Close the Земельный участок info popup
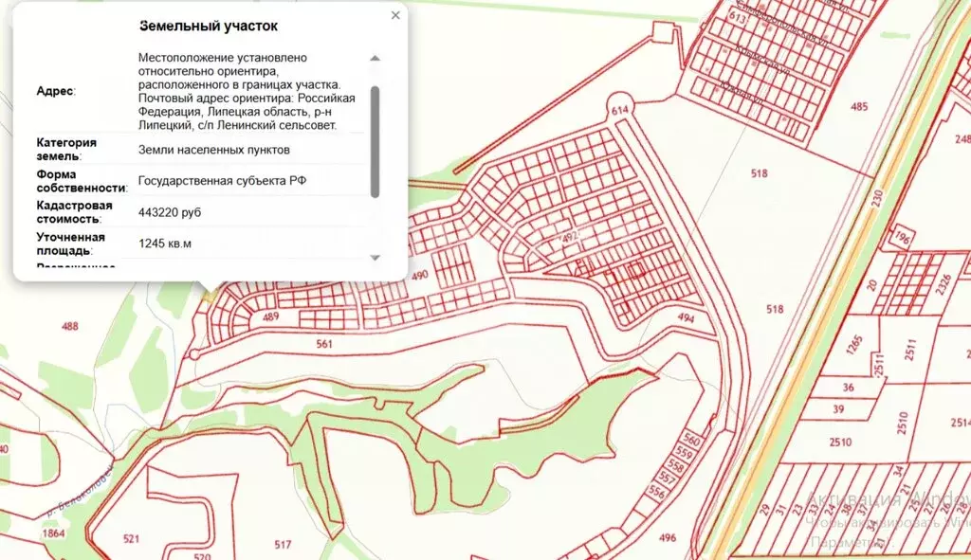The height and width of the screenshot is (560, 971). coord(395,16)
